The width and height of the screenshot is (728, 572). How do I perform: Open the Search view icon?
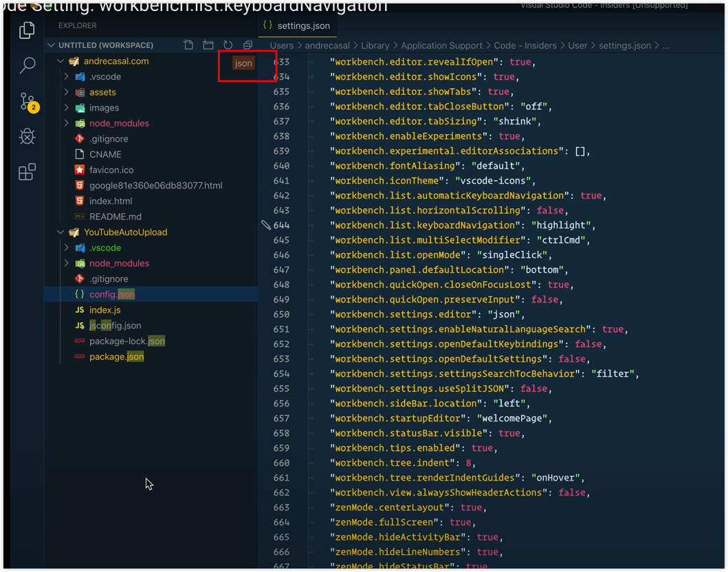point(27,65)
